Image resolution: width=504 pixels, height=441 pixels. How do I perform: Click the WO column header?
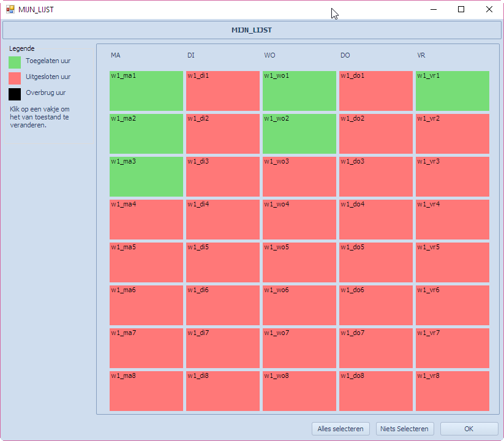click(x=269, y=55)
